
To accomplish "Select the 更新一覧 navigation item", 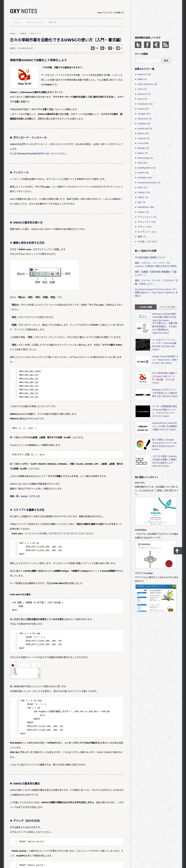I will pos(52,22).
